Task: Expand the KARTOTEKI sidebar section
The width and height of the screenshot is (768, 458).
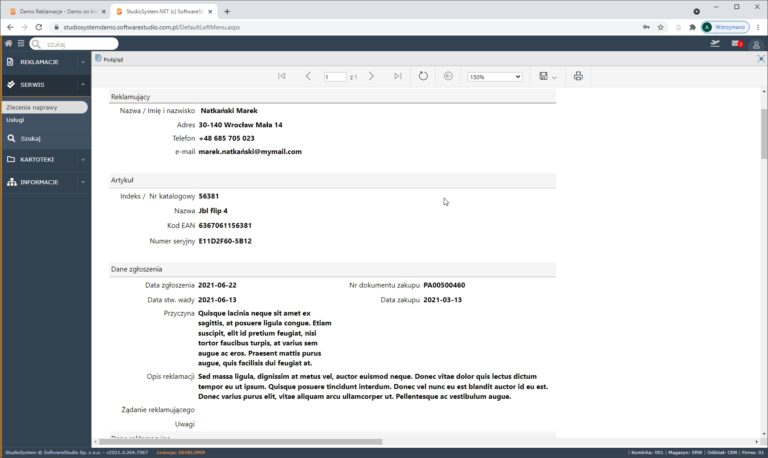Action: [x=45, y=159]
